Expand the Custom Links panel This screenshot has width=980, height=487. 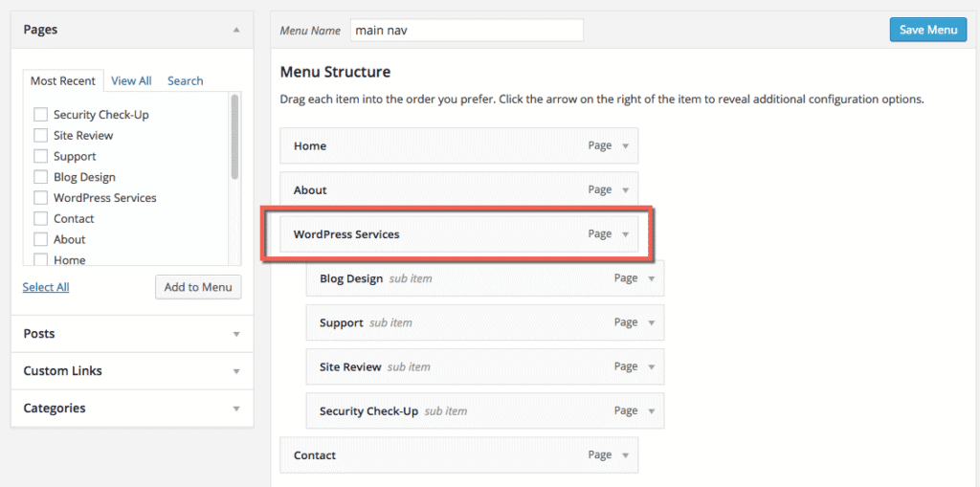point(236,371)
